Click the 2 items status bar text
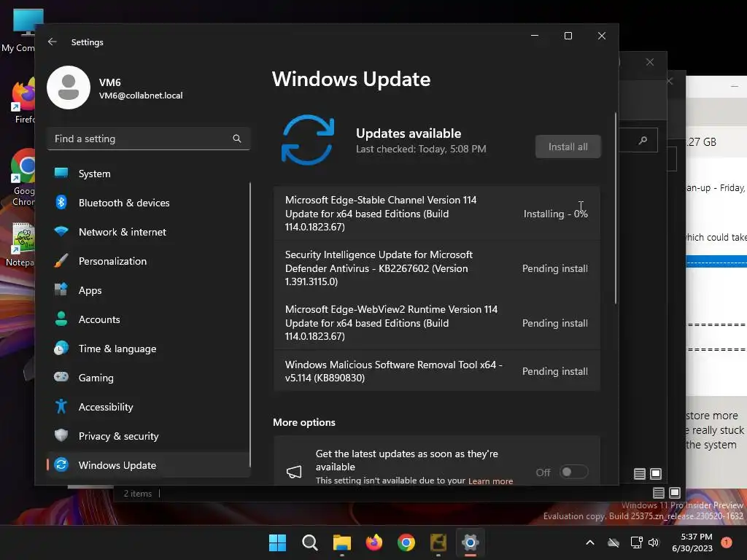 coord(138,494)
